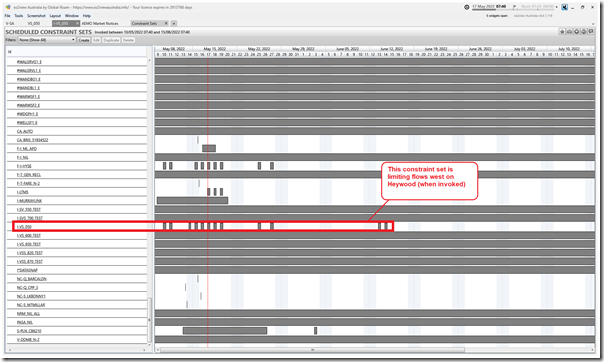604x362 pixels.
Task: Click the horizontal scrollbar beneath the timeline
Action: (x=312, y=350)
